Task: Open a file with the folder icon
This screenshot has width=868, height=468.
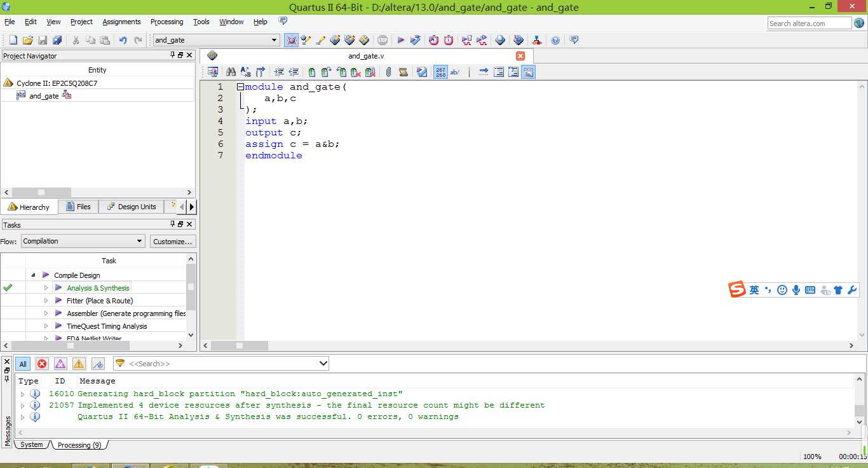Action: pos(27,40)
